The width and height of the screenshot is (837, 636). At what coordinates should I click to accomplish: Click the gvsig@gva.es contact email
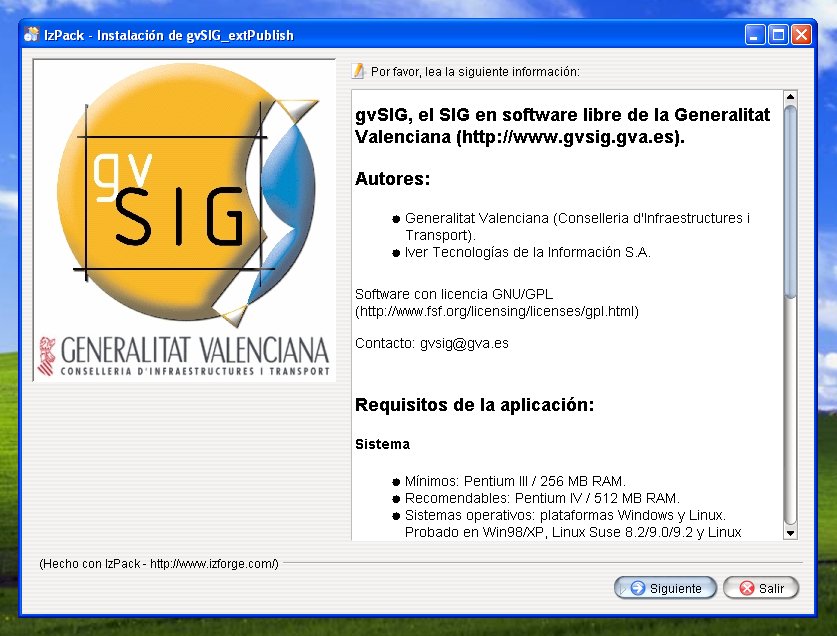click(464, 343)
